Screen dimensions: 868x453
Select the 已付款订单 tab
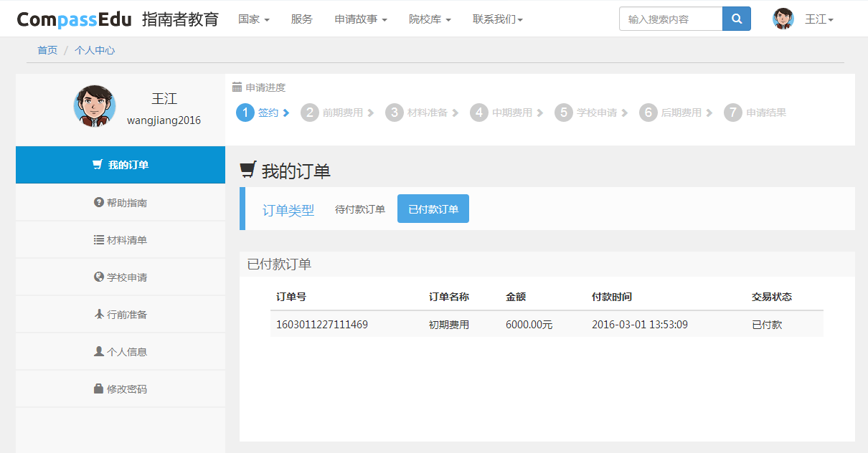pos(433,209)
